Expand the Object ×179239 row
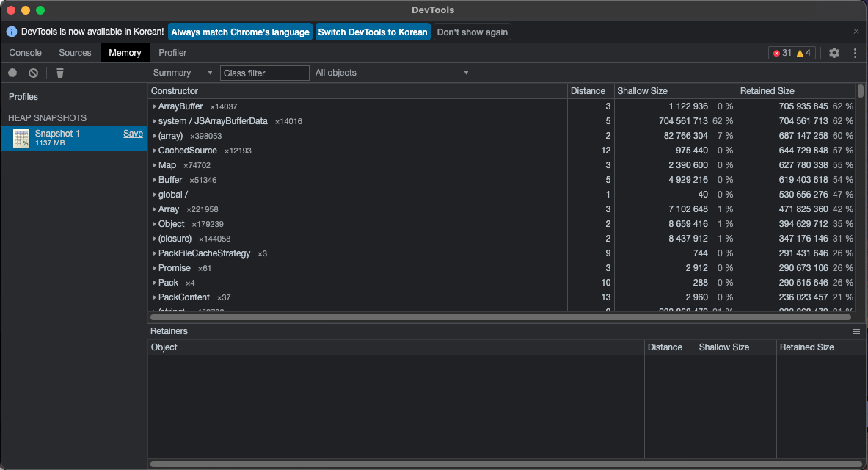Screen dimensions: 868x470 pyautogui.click(x=154, y=224)
